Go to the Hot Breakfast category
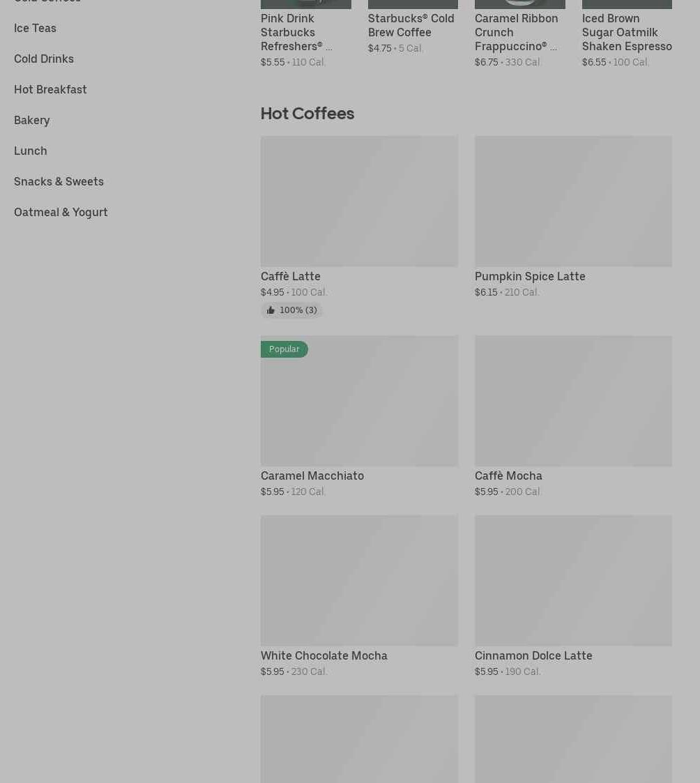Viewport: 700px width, 783px height. (50, 89)
